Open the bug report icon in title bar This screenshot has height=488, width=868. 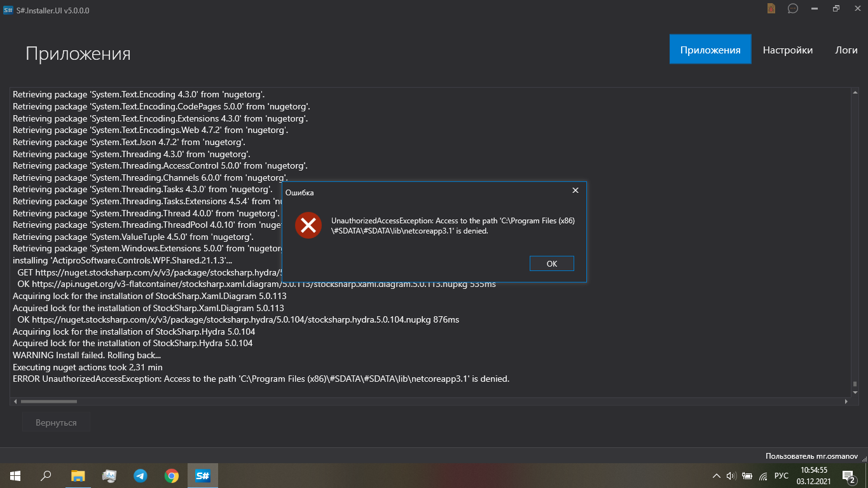pos(771,8)
